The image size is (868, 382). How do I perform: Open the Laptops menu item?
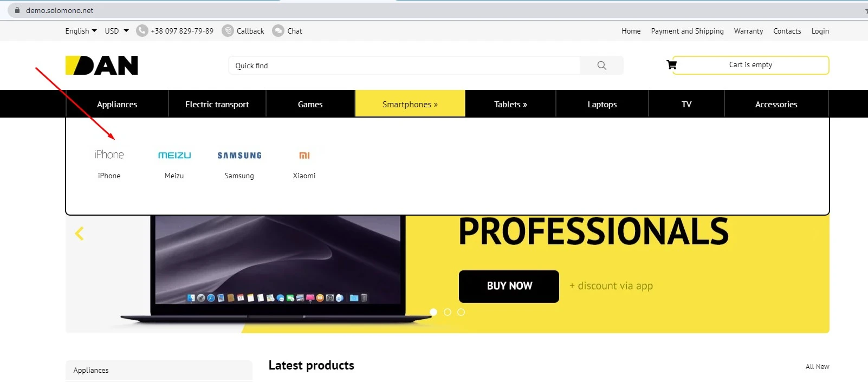pyautogui.click(x=602, y=104)
